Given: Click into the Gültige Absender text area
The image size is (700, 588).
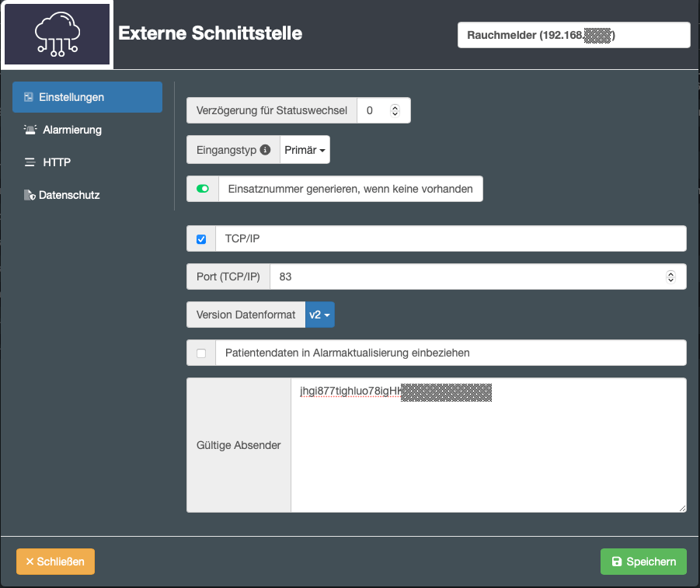Looking at the screenshot, I should (488, 458).
